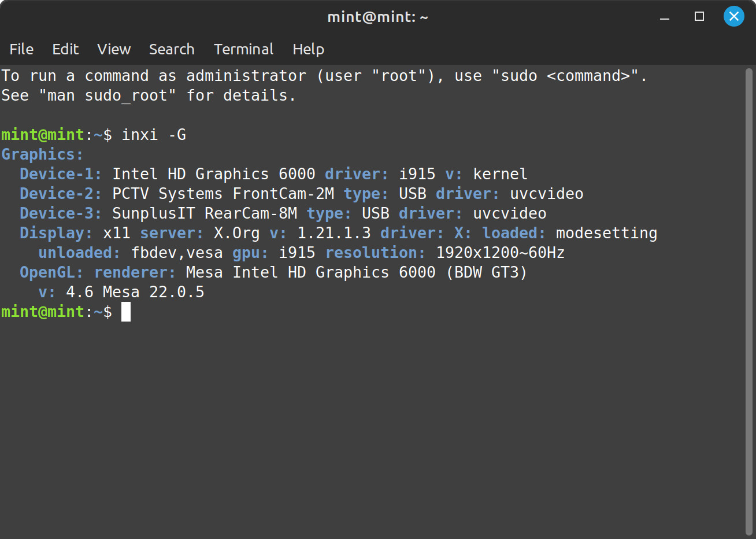Open the Search menu
The height and width of the screenshot is (539, 756).
tap(172, 49)
